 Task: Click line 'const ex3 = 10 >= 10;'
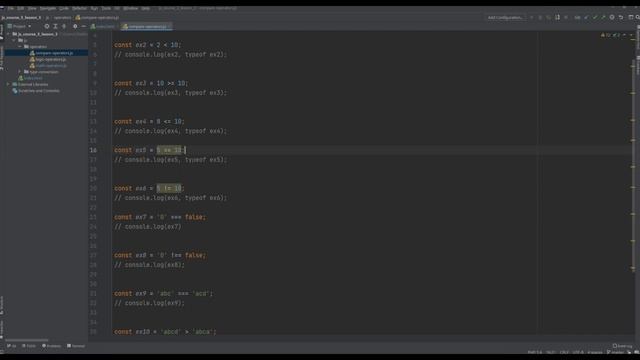click(x=151, y=83)
